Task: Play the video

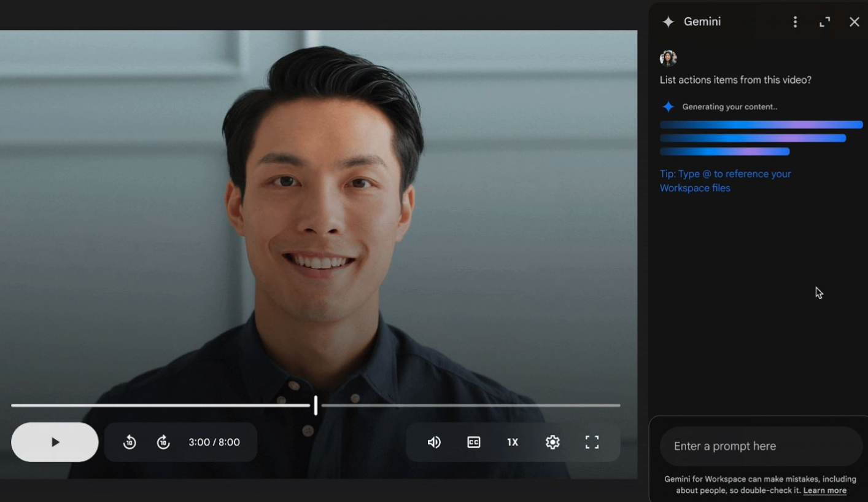Action: click(x=55, y=442)
